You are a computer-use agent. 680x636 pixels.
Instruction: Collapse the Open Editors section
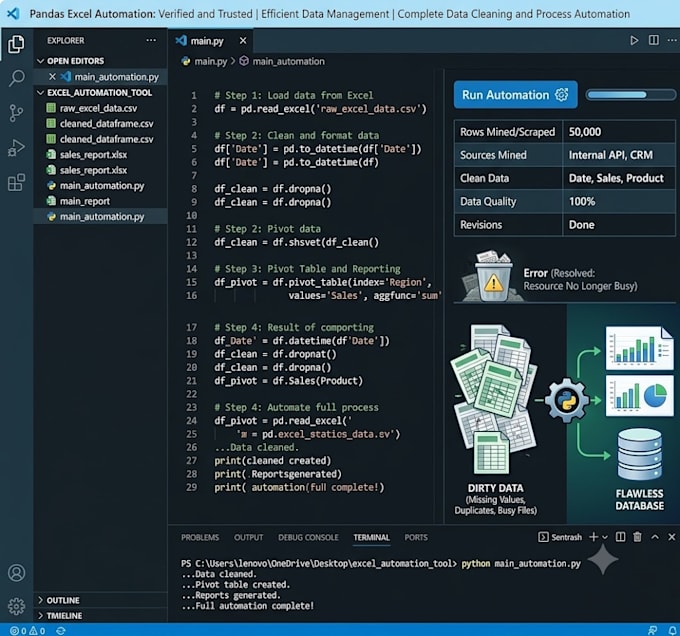click(x=40, y=61)
